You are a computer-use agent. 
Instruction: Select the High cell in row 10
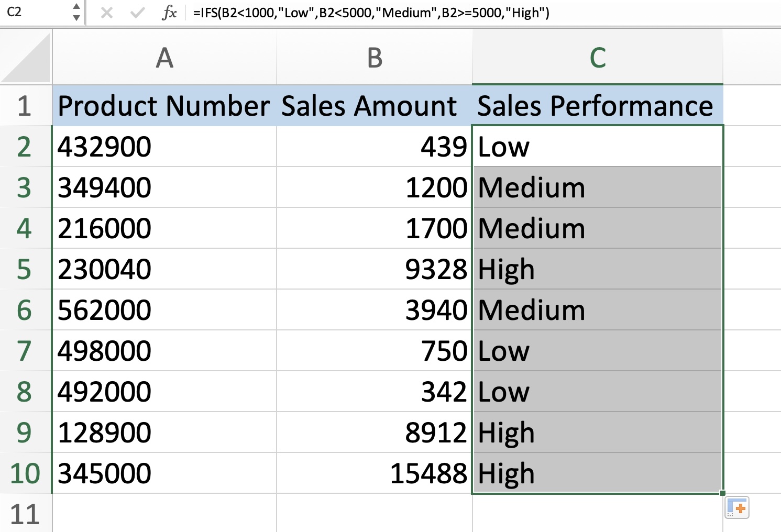tap(598, 473)
